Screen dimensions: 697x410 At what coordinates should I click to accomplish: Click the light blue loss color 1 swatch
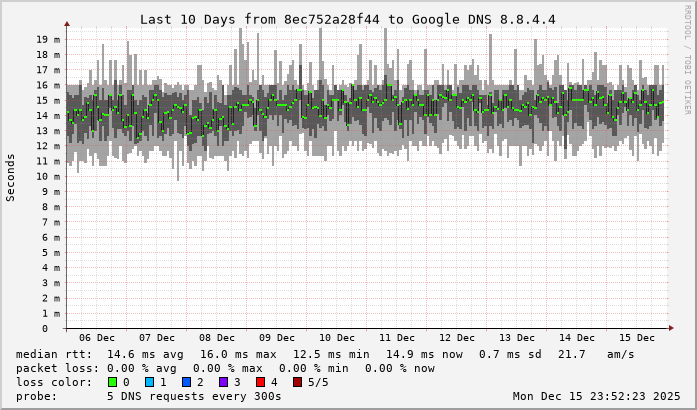coord(149,382)
